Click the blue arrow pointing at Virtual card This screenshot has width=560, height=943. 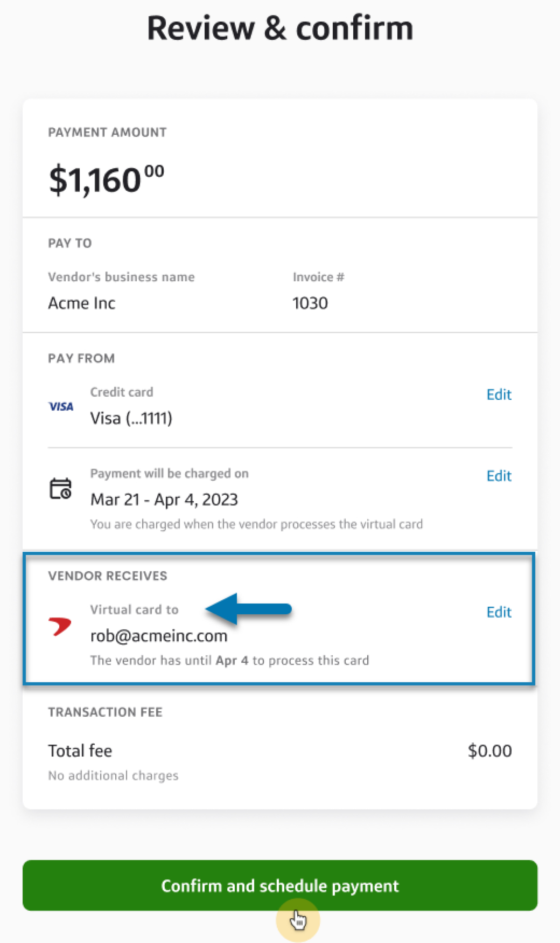(248, 609)
